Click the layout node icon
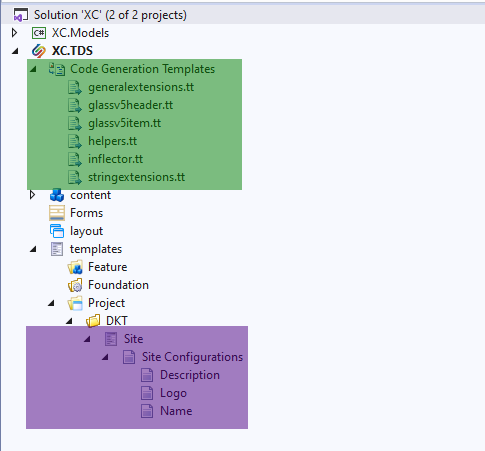This screenshot has height=451, width=485. [x=57, y=231]
